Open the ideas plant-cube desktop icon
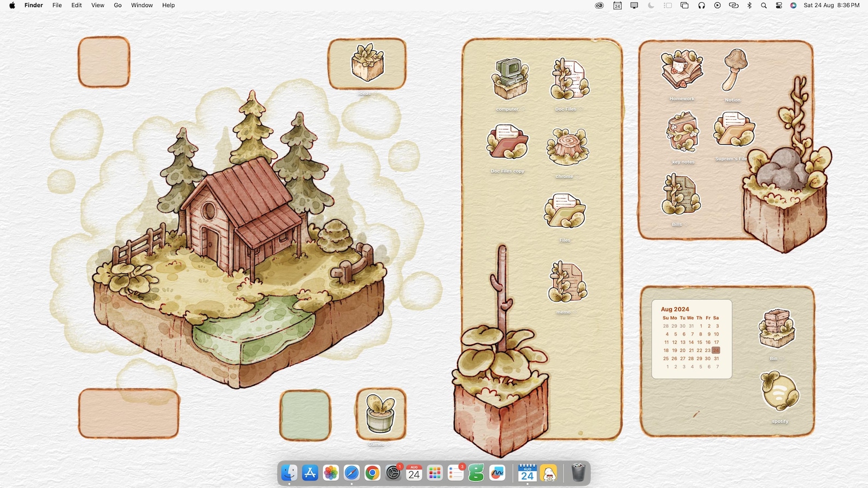Viewport: 868px width, 488px height. pyautogui.click(x=367, y=63)
